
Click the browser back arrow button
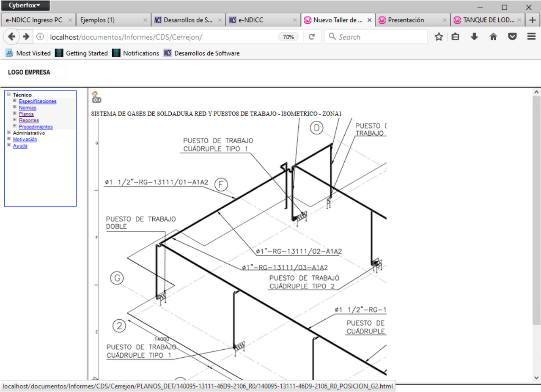coord(12,37)
